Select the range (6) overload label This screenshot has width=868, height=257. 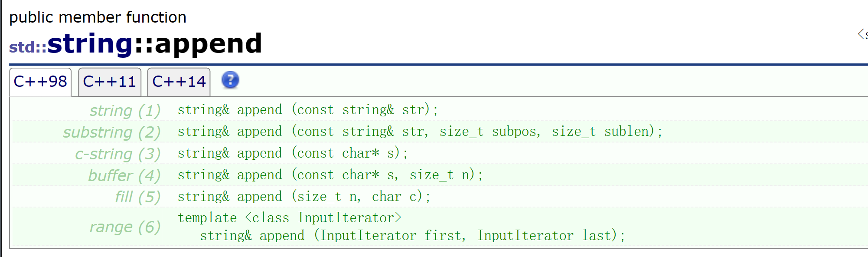pos(125,227)
